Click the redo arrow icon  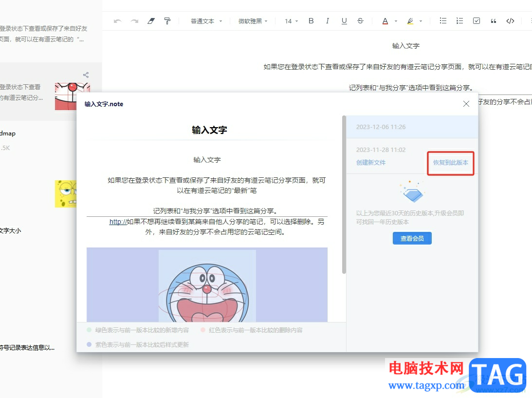(134, 21)
